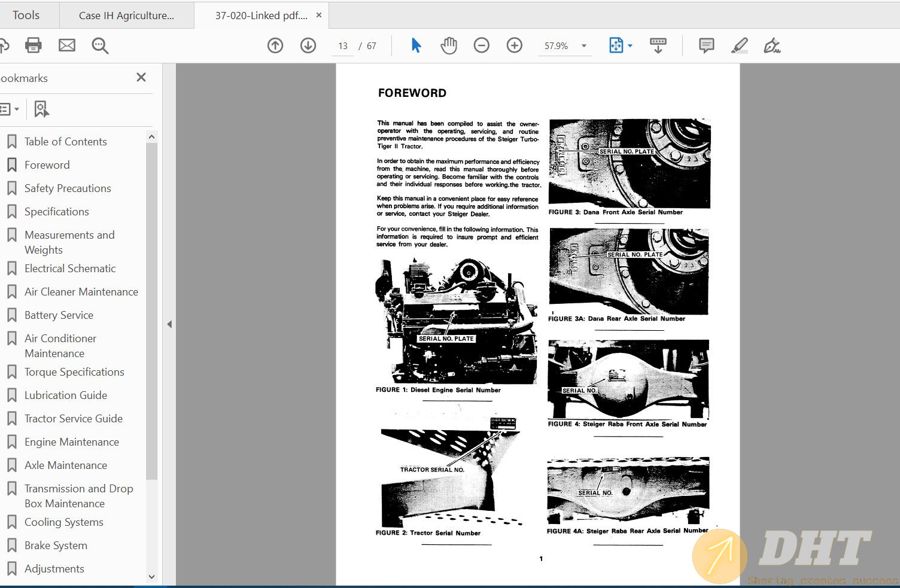Select the 37-020-Linked pdf tab

(262, 16)
